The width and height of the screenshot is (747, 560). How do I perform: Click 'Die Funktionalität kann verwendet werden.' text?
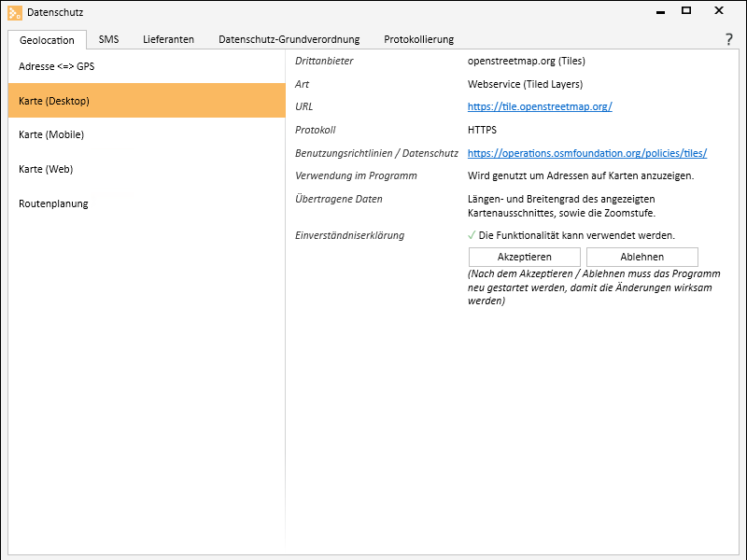pos(577,235)
